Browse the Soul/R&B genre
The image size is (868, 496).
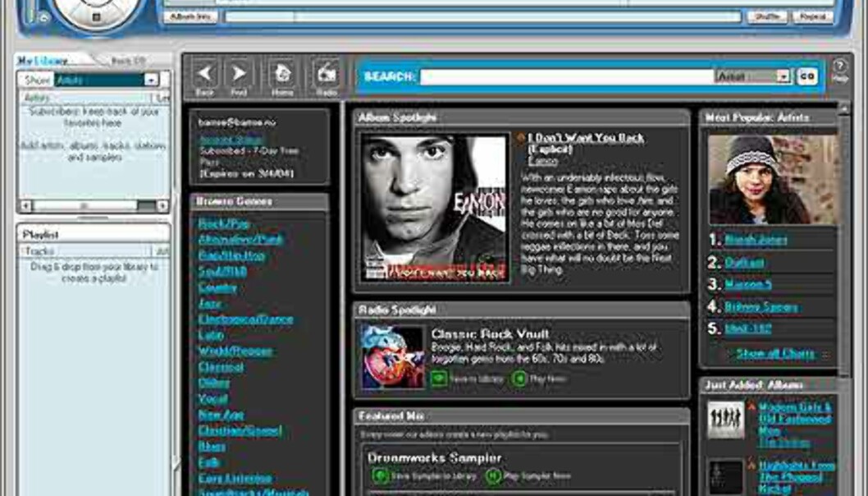click(222, 272)
